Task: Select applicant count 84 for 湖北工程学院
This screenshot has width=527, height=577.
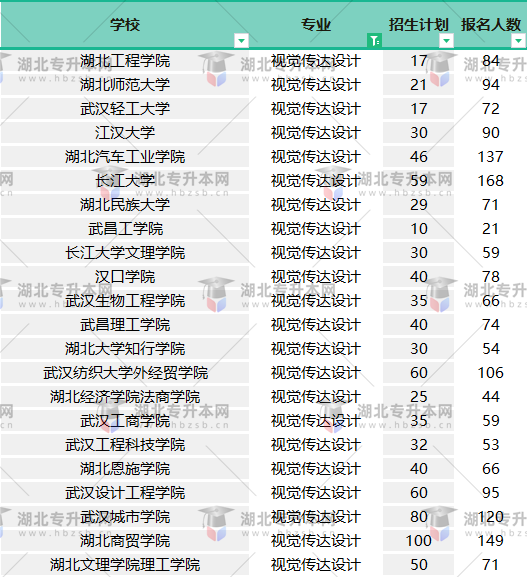Action: tap(491, 61)
